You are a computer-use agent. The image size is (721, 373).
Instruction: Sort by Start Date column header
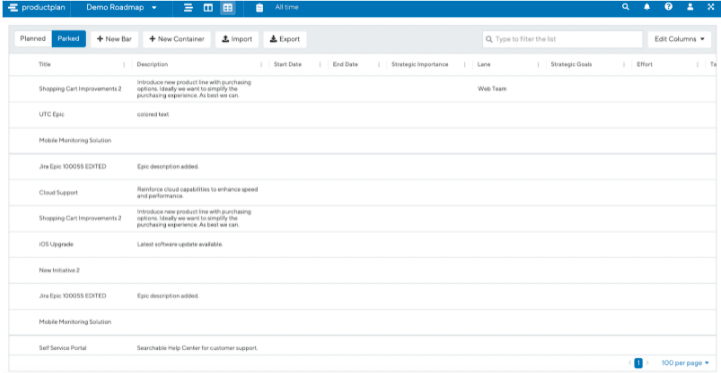coord(288,65)
